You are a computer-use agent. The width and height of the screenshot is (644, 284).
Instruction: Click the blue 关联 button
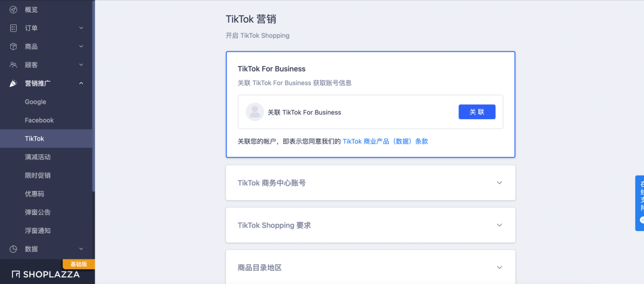[476, 112]
